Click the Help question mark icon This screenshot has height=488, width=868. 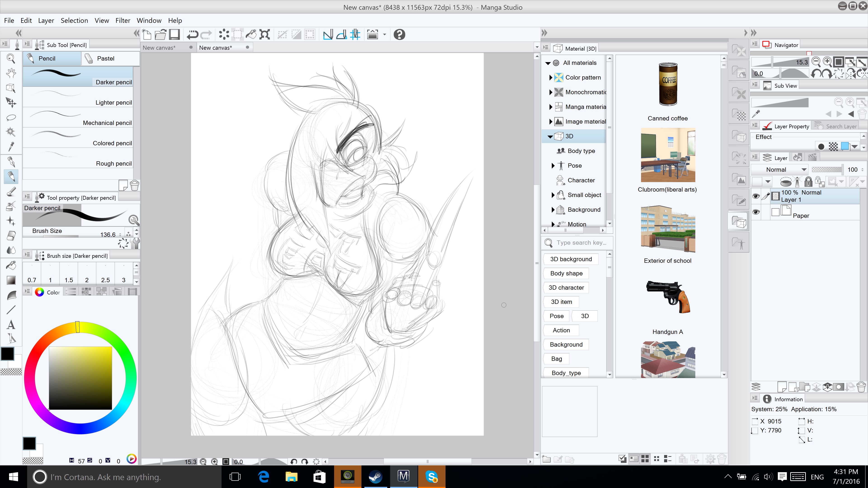pyautogui.click(x=399, y=34)
